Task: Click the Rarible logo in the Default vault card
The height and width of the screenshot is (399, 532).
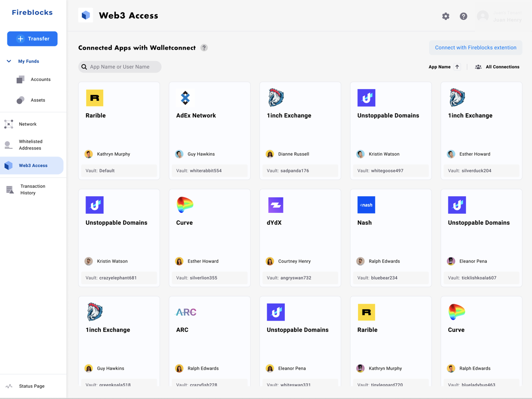Action: [95, 98]
